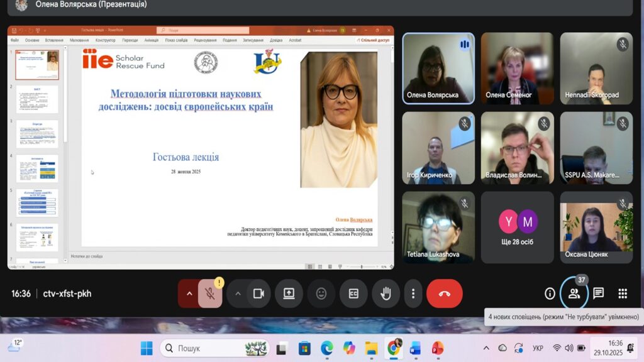Viewport: 644px width, 362px height.
Task: Open the 'Ще 28 осіб' participants tile
Action: coord(517,227)
